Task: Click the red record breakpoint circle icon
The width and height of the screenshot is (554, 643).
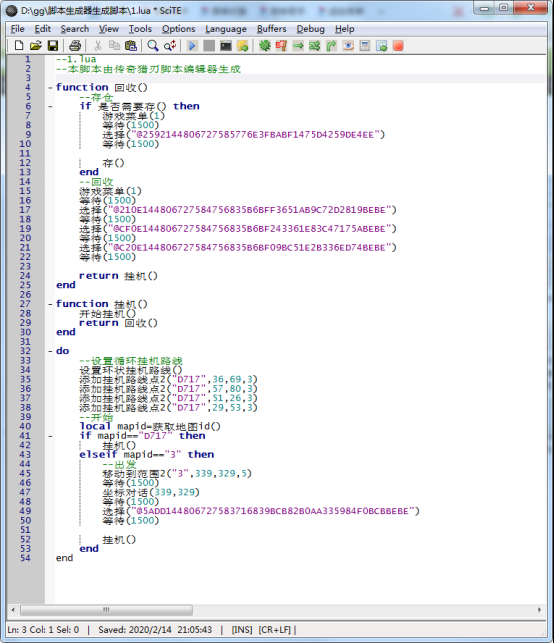Action: pyautogui.click(x=398, y=46)
